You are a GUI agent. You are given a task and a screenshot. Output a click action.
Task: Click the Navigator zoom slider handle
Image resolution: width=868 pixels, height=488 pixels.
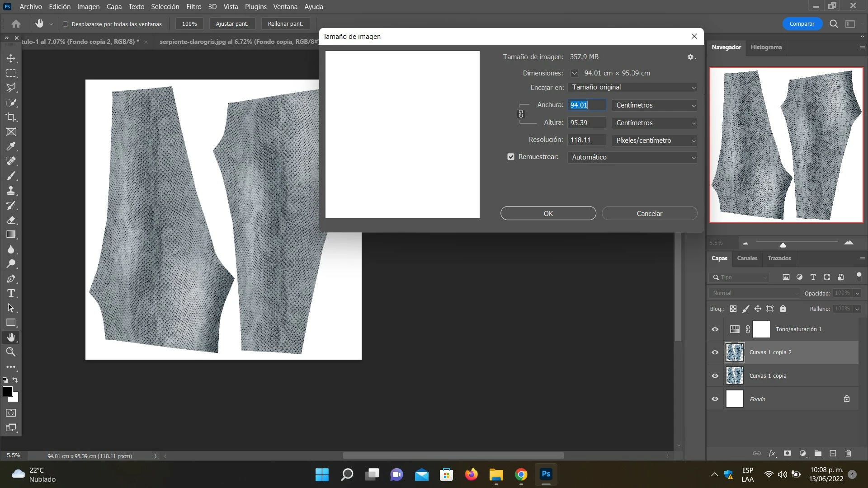783,245
